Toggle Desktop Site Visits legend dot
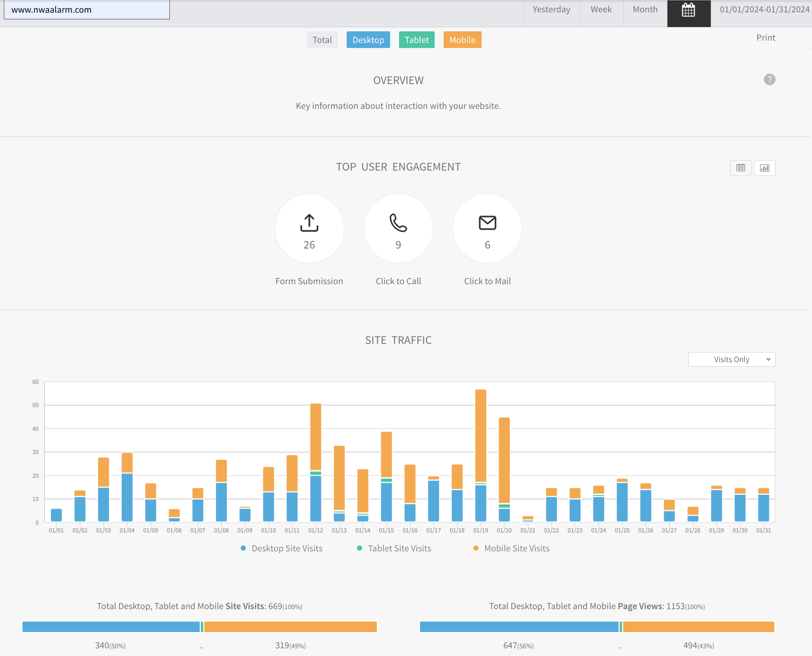Image resolution: width=812 pixels, height=656 pixels. pos(243,548)
